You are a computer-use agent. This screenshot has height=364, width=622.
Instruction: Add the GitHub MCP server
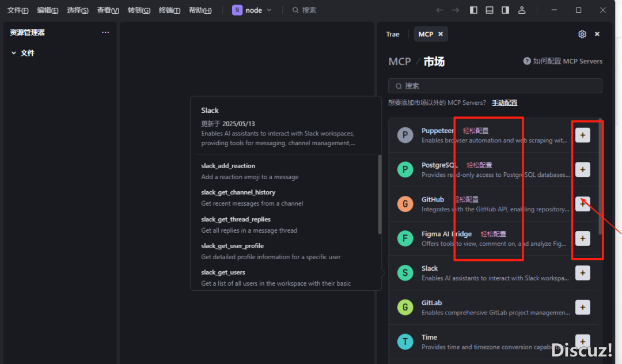582,204
